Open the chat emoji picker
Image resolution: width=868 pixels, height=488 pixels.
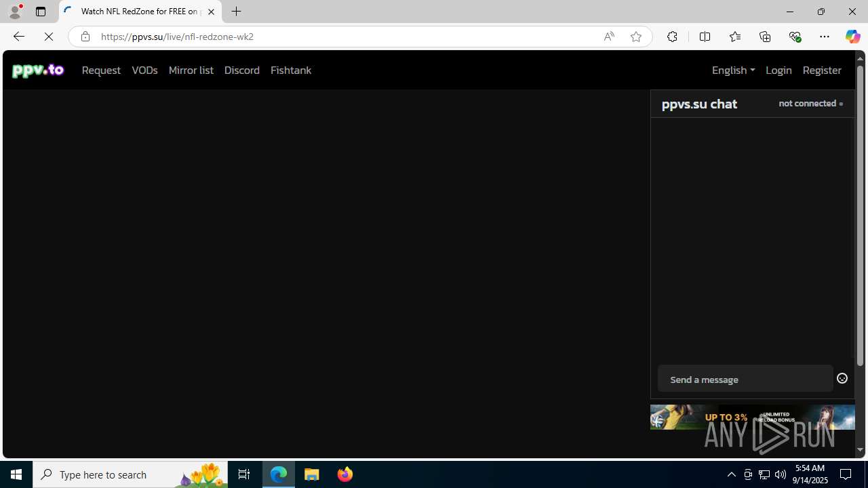(x=842, y=378)
